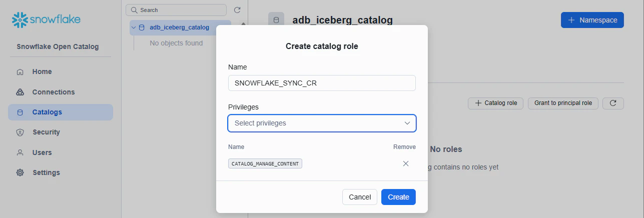Focus the catalog role Name field

[x=322, y=83]
